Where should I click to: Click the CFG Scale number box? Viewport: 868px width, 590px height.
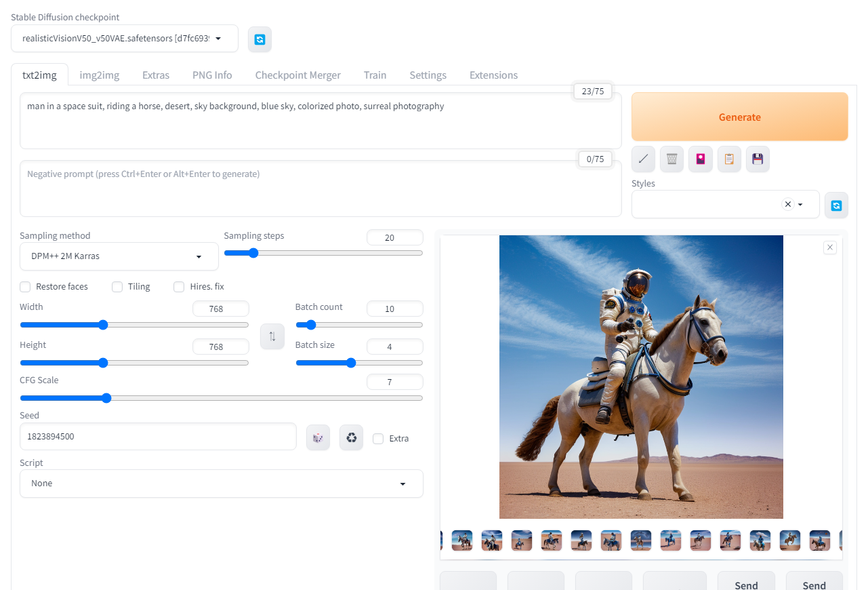[x=395, y=382]
